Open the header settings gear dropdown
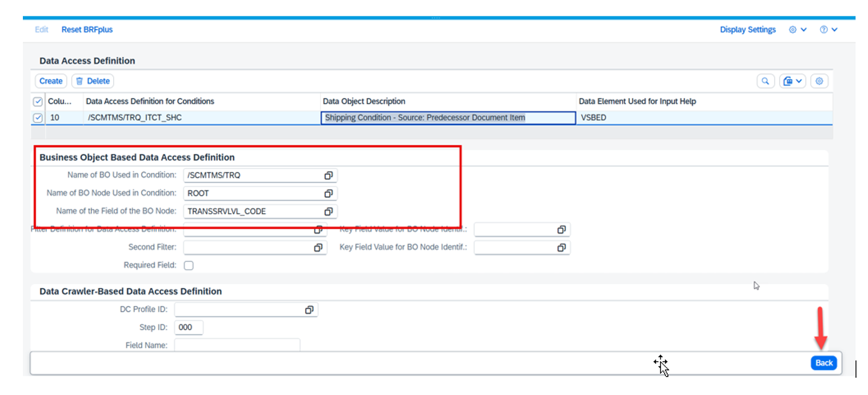The image size is (868, 395). coord(797,30)
